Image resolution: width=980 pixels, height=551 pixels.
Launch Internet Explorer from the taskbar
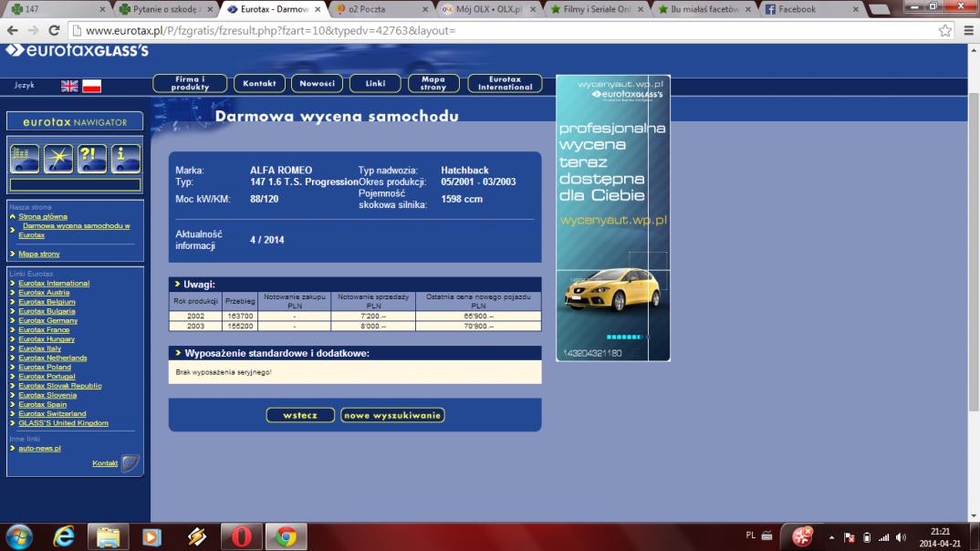coord(64,536)
